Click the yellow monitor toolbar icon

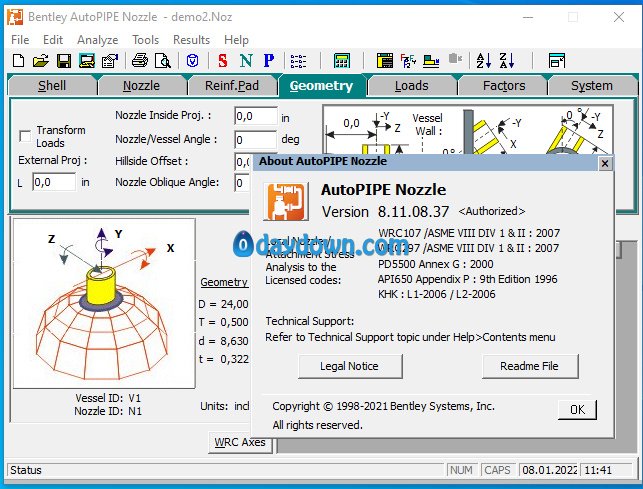pos(87,61)
